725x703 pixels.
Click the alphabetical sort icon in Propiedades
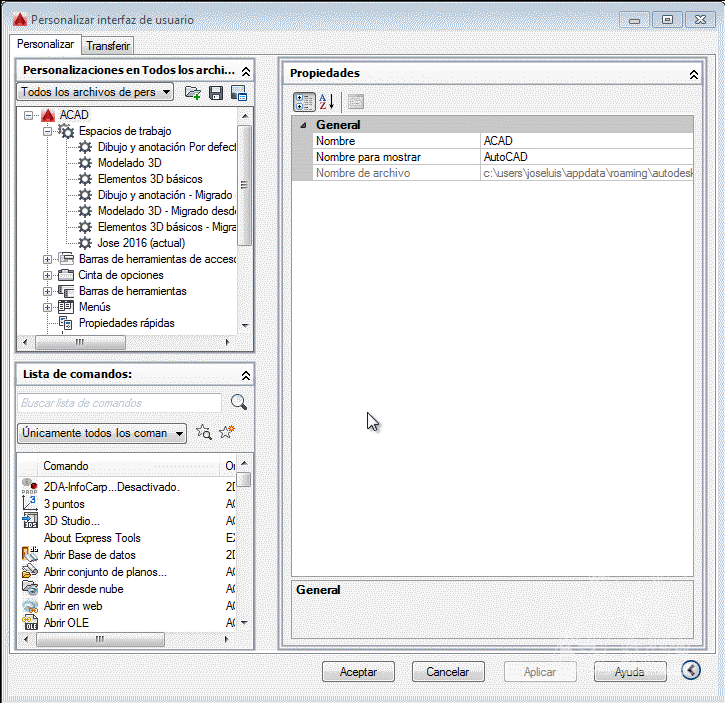[x=326, y=102]
